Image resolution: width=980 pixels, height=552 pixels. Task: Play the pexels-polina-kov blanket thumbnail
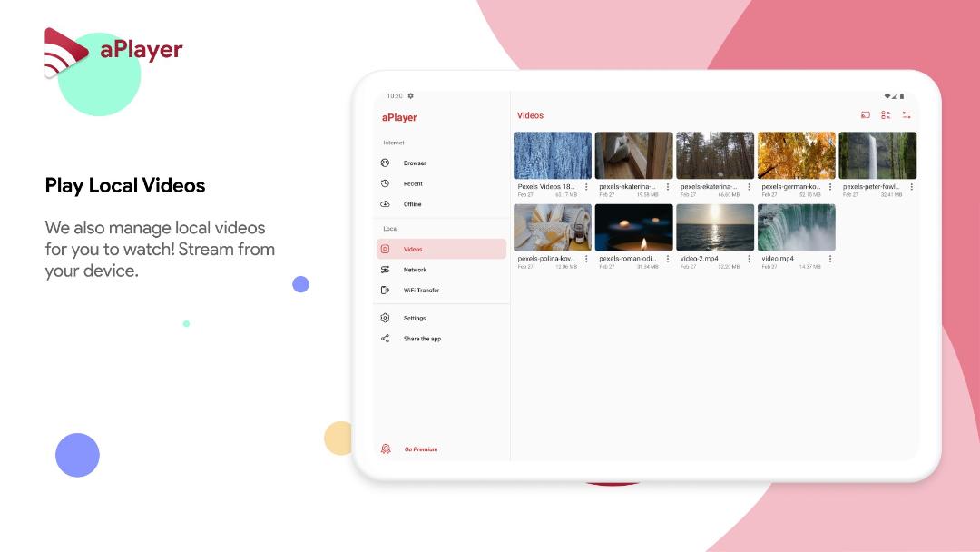pyautogui.click(x=553, y=228)
